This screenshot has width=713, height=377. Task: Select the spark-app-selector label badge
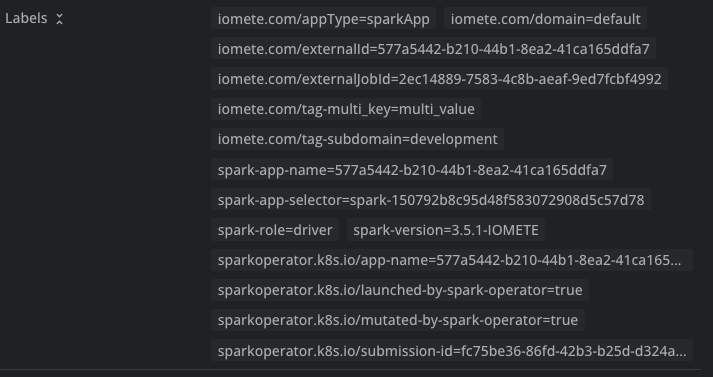click(x=431, y=200)
